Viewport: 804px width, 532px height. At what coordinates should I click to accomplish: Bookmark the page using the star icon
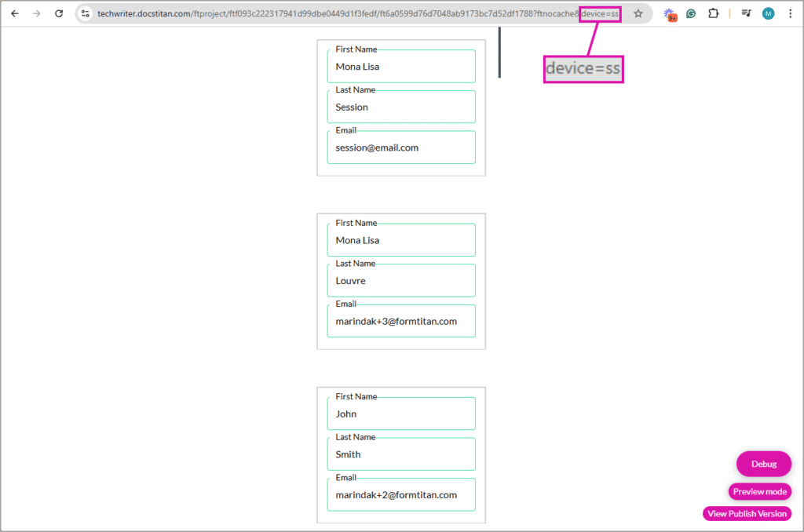tap(638, 13)
